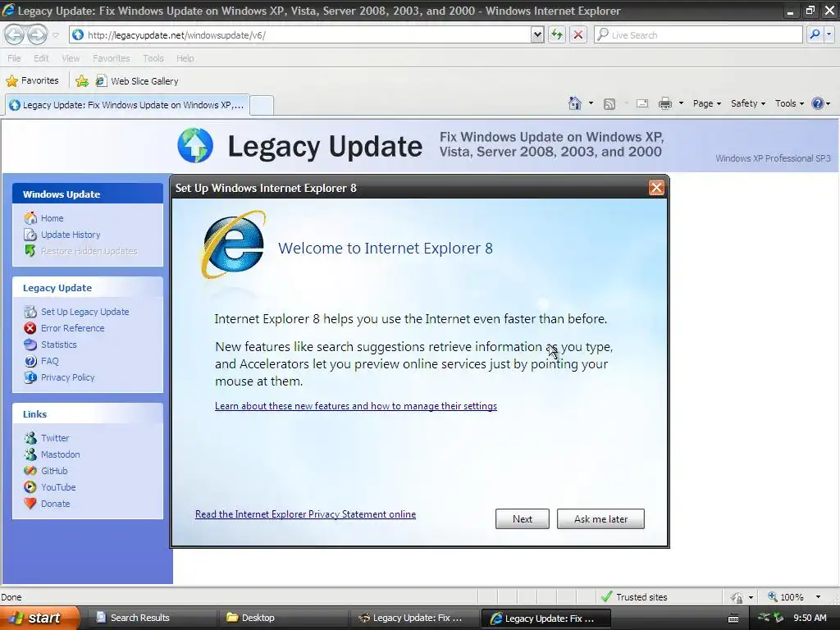840x630 pixels.
Task: Click the Ask me later button
Action: point(600,518)
